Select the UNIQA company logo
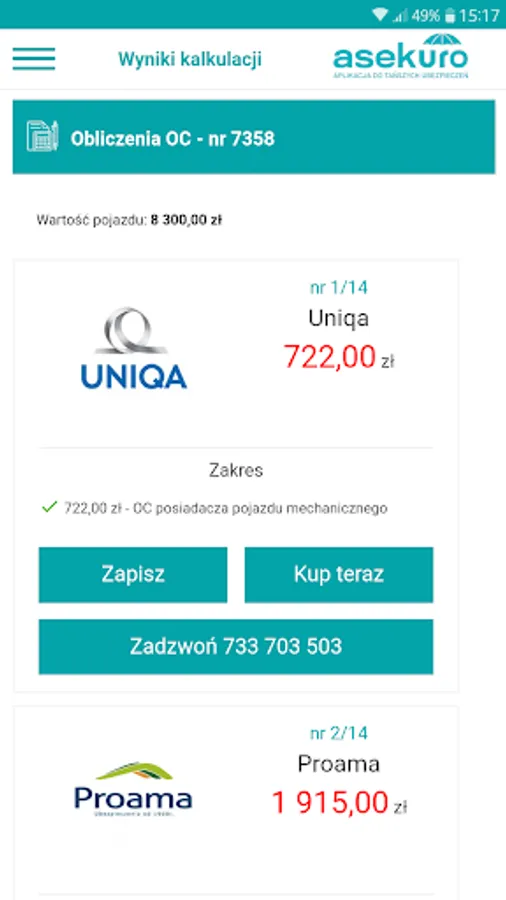 pyautogui.click(x=134, y=348)
